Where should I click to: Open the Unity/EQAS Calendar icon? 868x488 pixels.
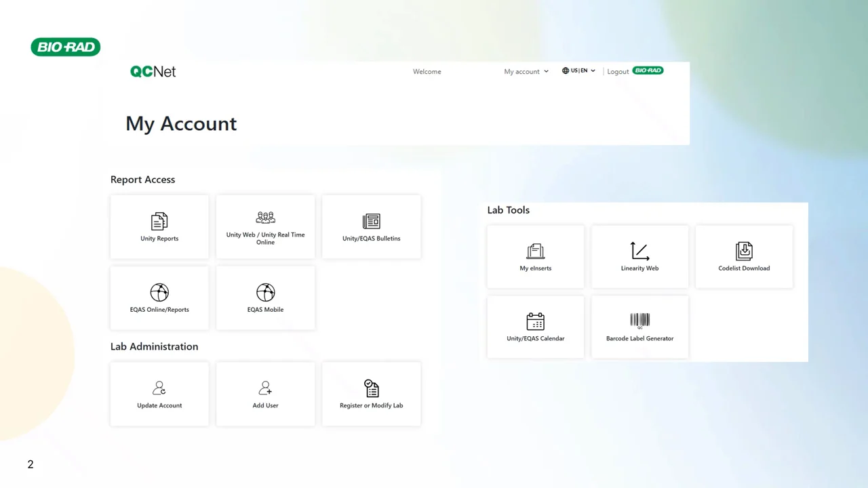pyautogui.click(x=536, y=321)
